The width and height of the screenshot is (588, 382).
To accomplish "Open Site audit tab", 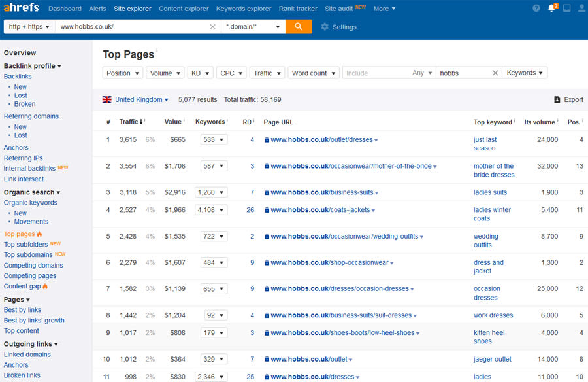I will click(339, 9).
